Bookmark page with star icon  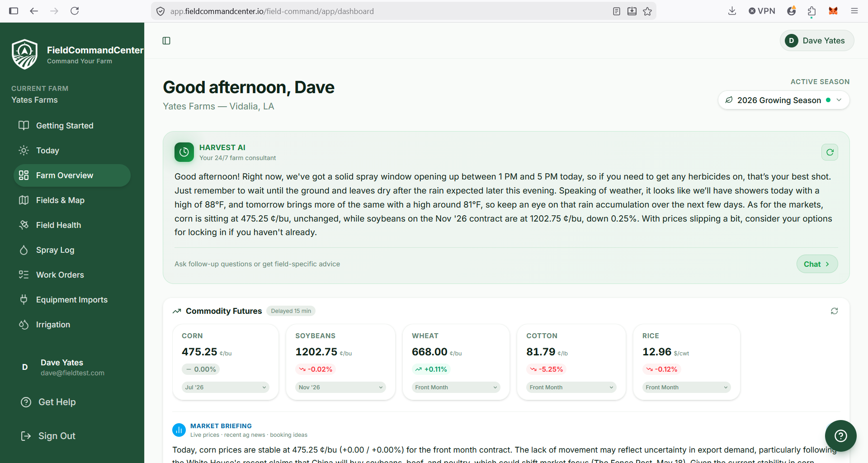pyautogui.click(x=647, y=11)
